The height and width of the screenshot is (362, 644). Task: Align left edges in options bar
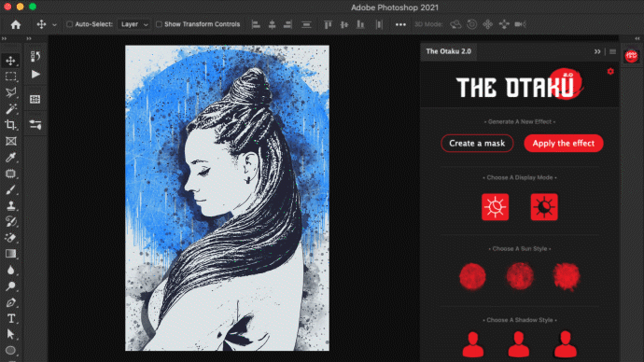256,24
